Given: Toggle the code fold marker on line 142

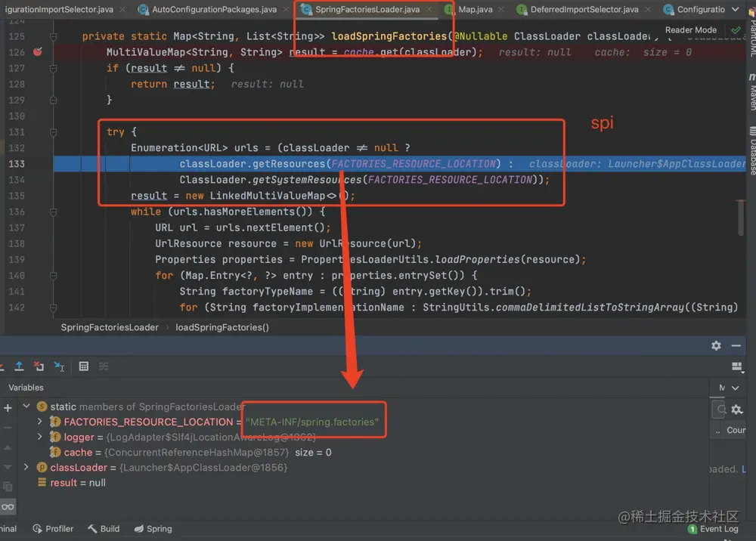Looking at the screenshot, I should click(x=54, y=308).
